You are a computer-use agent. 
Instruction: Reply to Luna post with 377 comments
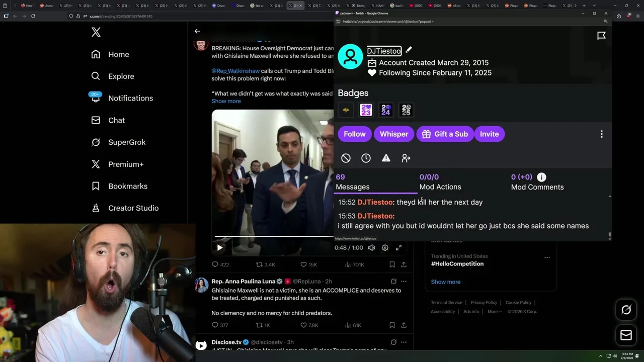pos(220,325)
